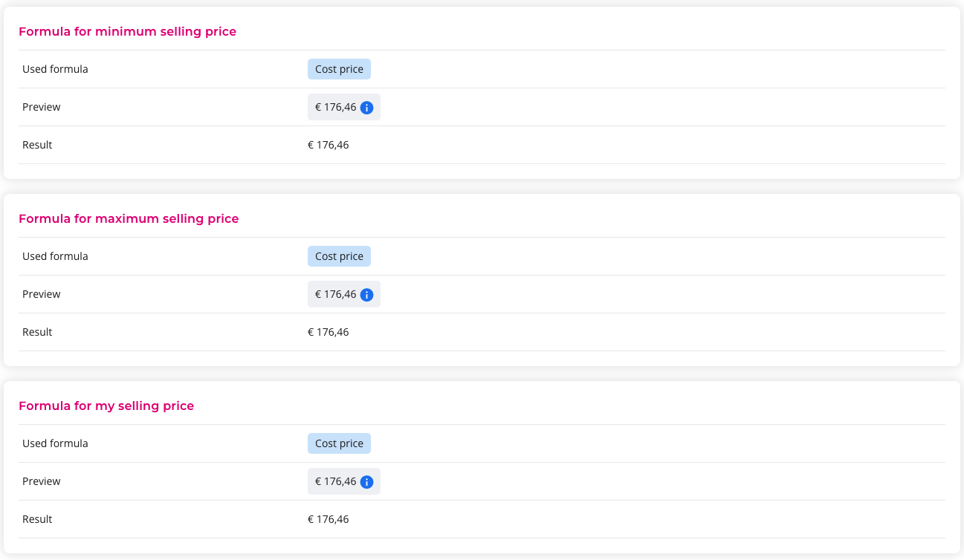Click info icon in minimum selling price preview
Screen dimensions: 964x560
tap(366, 108)
